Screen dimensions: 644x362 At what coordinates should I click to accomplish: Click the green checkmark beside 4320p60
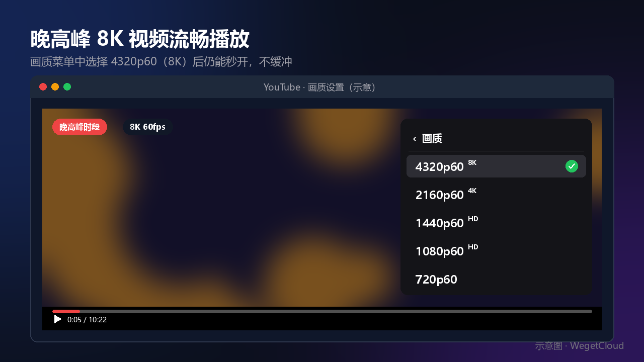pyautogui.click(x=572, y=166)
